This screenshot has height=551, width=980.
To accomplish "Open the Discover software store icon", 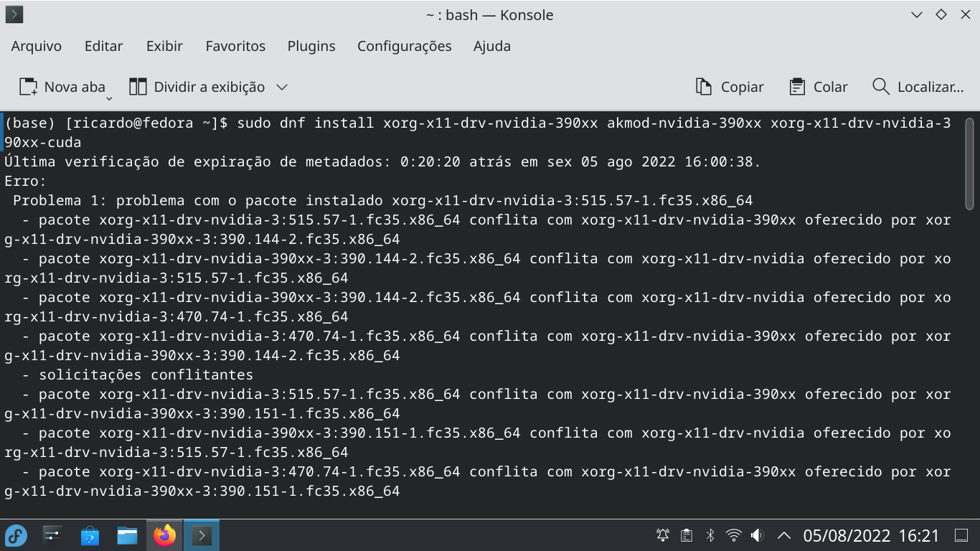I will [x=90, y=535].
